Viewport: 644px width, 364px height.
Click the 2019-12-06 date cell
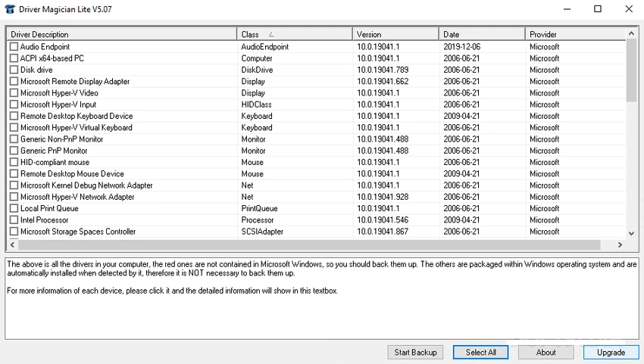pyautogui.click(x=461, y=47)
